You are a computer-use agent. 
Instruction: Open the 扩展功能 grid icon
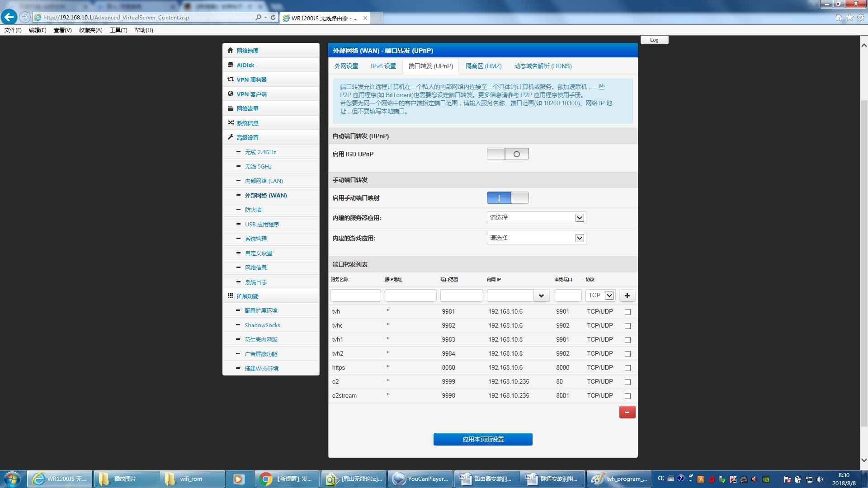click(x=231, y=296)
